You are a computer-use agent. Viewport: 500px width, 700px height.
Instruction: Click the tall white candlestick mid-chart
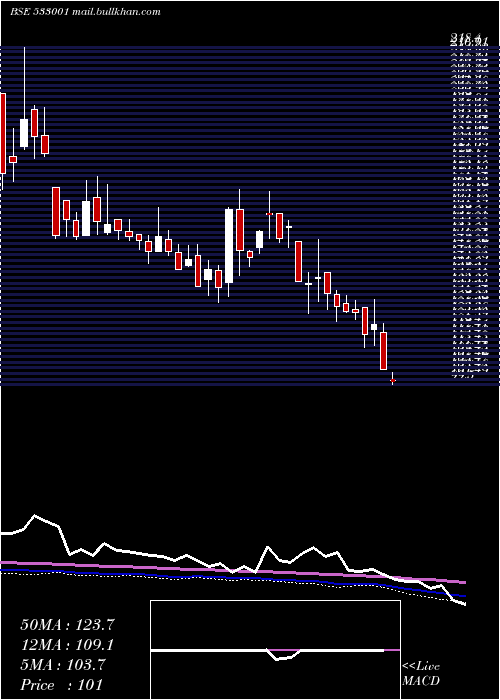(229, 246)
